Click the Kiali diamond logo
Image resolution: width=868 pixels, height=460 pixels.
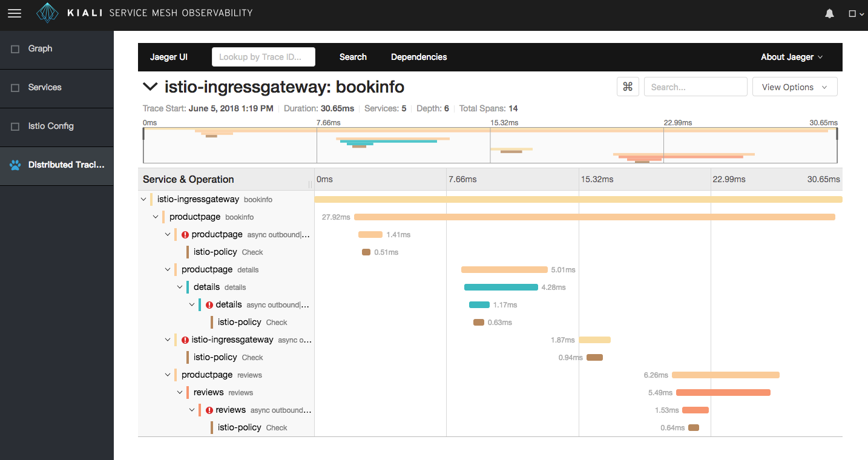[48, 13]
